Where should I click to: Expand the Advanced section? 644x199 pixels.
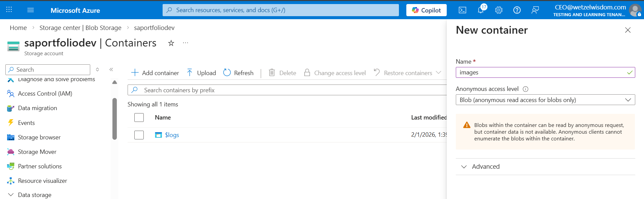click(485, 167)
